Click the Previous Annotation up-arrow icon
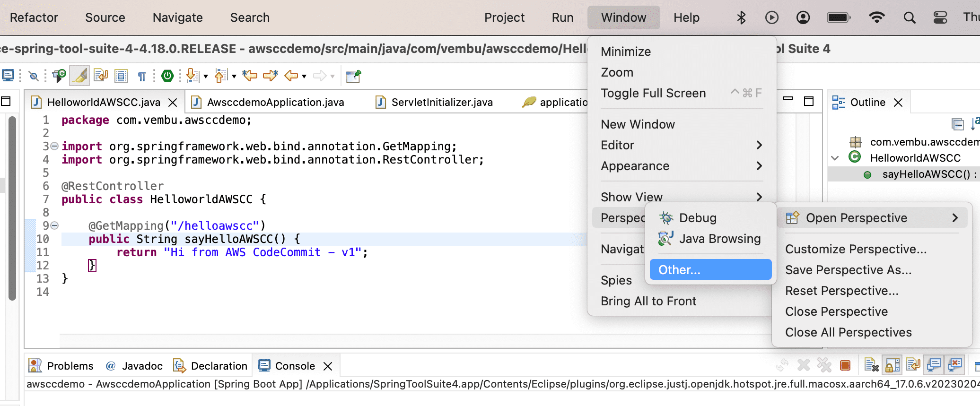This screenshot has width=980, height=406. point(220,76)
